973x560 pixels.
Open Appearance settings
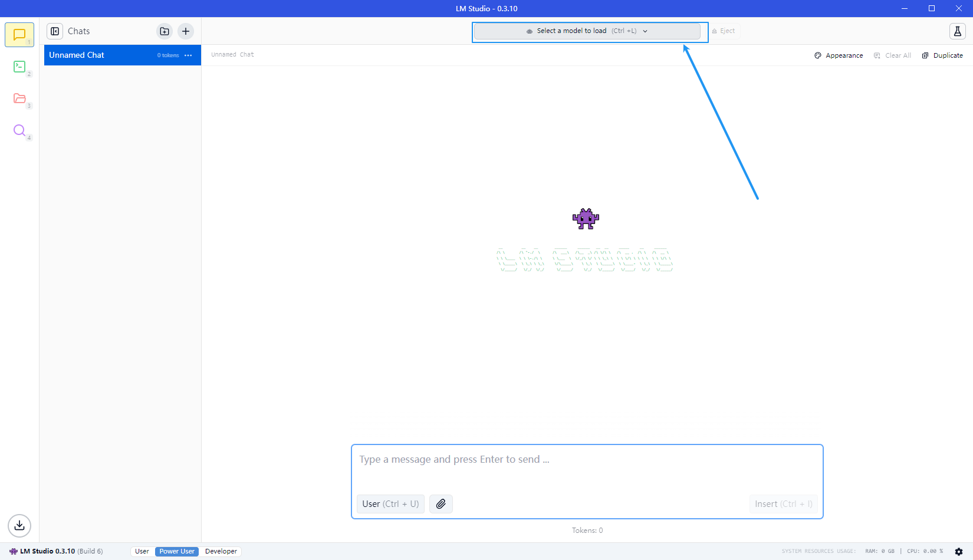[839, 55]
